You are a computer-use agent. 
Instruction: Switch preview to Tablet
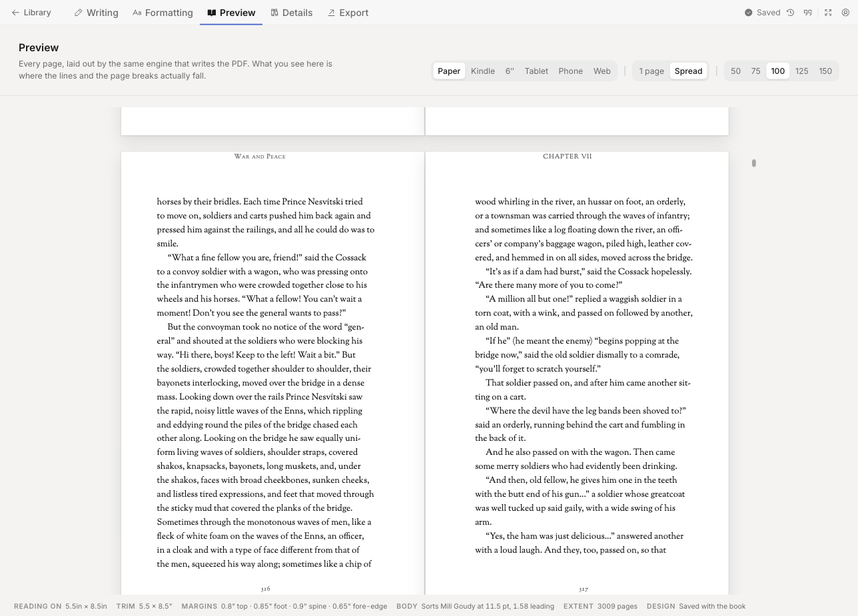(536, 71)
